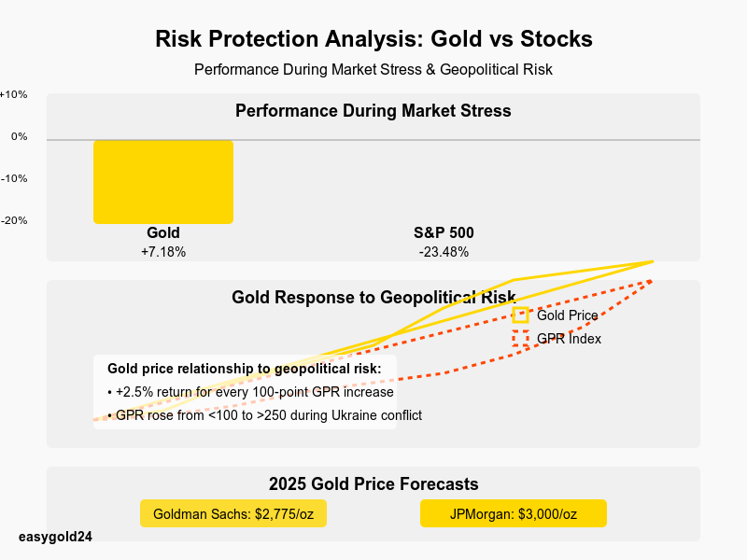Click the Goldman Sachs $2,775/oz forecast box
This screenshot has height=560, width=747.
[233, 513]
